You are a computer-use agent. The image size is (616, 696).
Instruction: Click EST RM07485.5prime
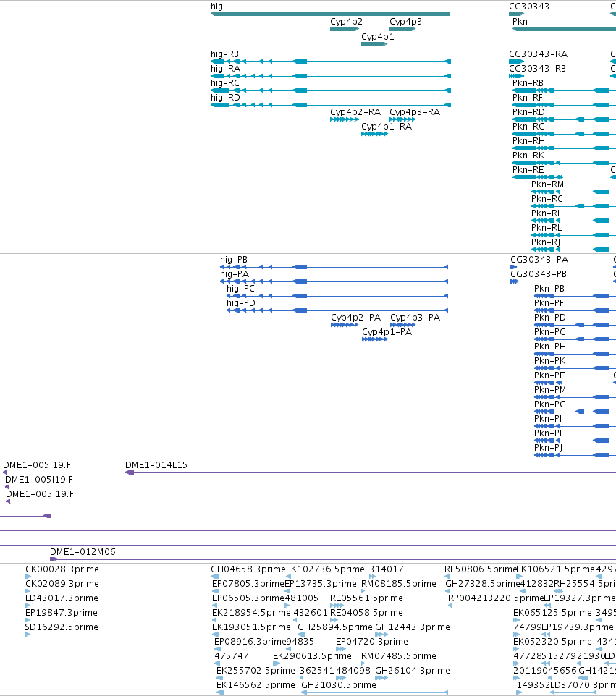[x=399, y=656]
